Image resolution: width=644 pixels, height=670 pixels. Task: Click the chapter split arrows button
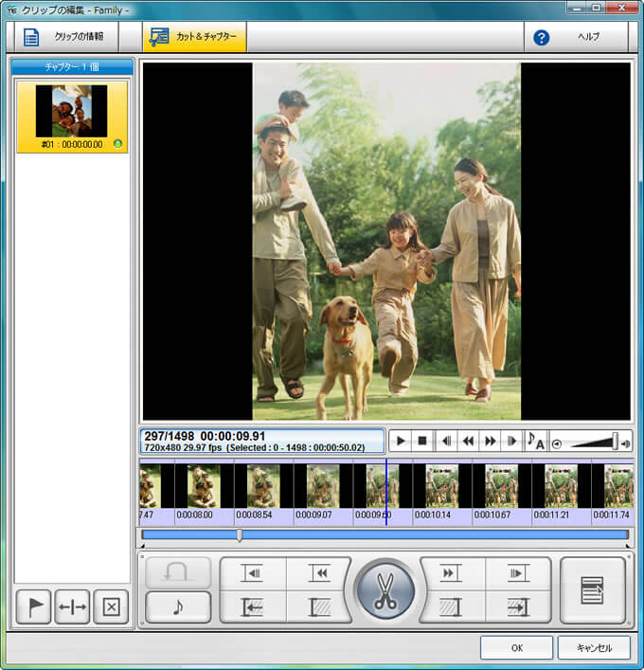pyautogui.click(x=72, y=607)
